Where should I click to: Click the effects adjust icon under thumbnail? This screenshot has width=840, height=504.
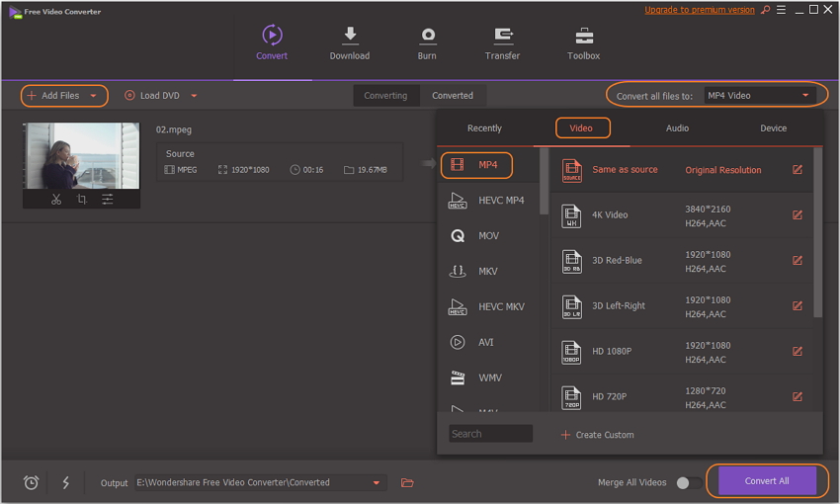coord(107,200)
